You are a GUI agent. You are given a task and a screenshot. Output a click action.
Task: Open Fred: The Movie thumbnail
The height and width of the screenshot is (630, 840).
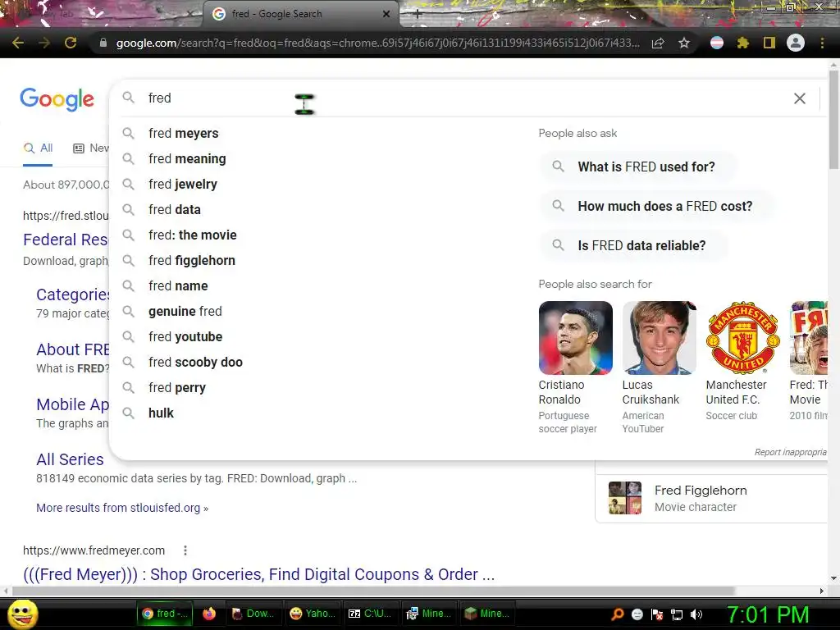tap(808, 337)
